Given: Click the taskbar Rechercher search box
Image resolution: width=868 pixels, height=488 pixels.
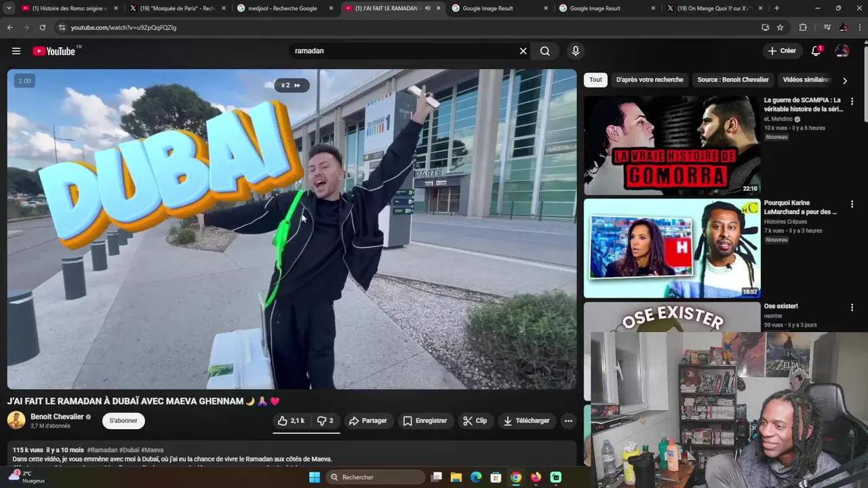Looking at the screenshot, I should [x=374, y=477].
